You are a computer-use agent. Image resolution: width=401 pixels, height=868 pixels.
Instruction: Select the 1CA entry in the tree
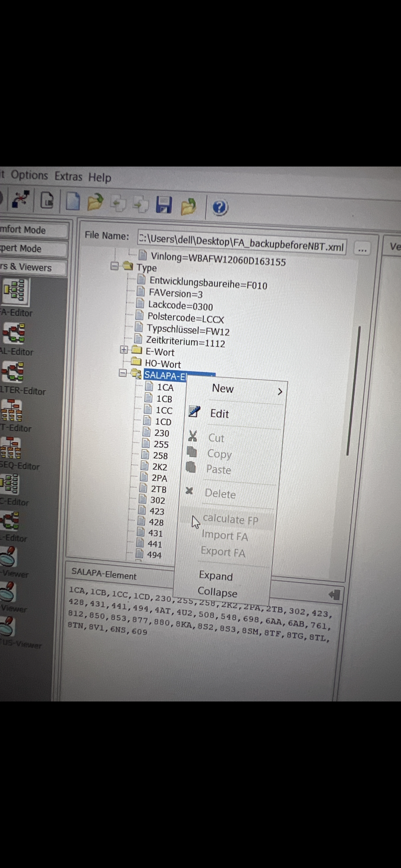(164, 387)
